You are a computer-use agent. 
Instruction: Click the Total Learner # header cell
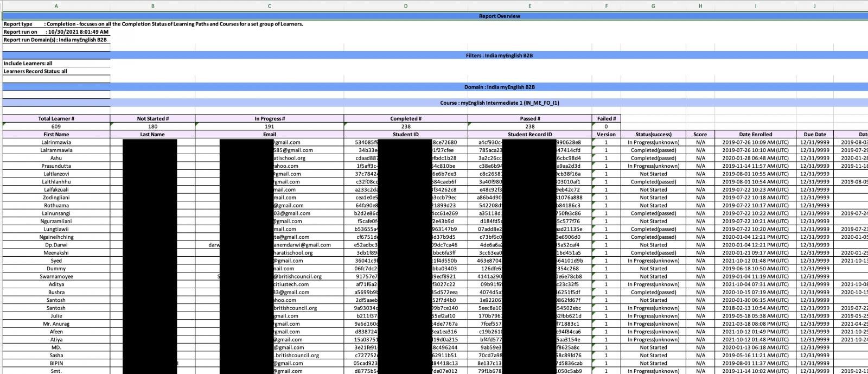(56, 118)
